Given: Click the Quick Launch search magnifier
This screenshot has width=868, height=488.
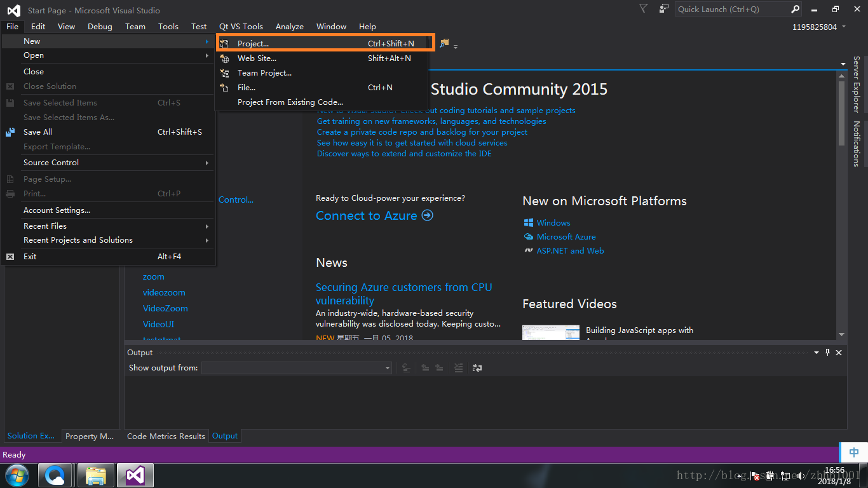Looking at the screenshot, I should [x=795, y=9].
